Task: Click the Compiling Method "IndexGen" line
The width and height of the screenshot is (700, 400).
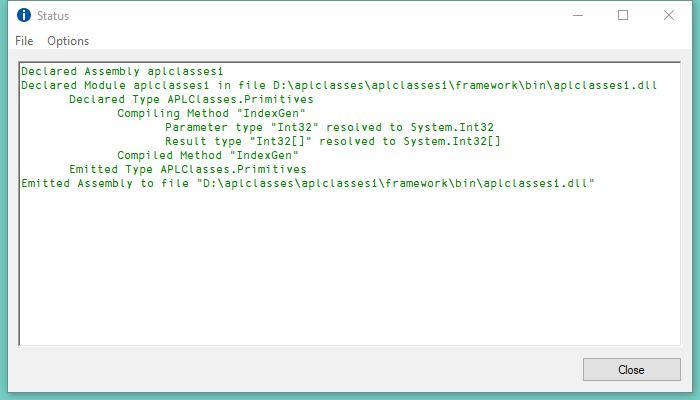Action: [x=211, y=114]
